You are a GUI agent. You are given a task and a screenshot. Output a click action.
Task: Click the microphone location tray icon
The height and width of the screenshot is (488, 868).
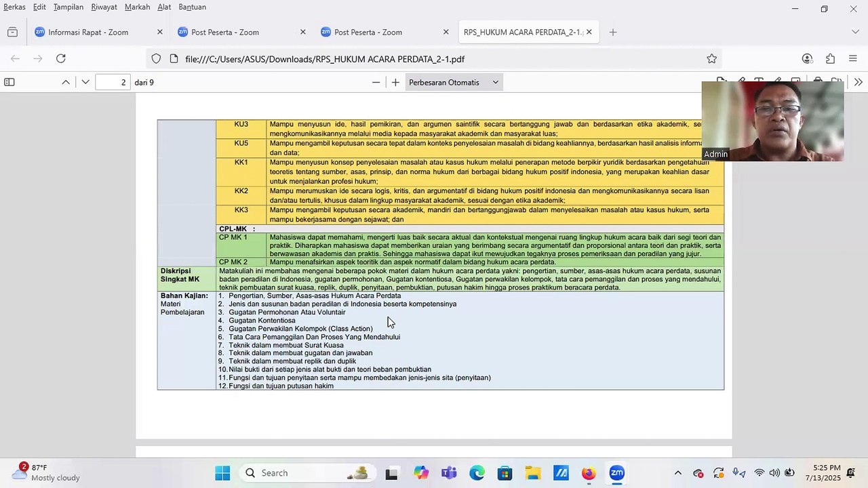click(739, 473)
